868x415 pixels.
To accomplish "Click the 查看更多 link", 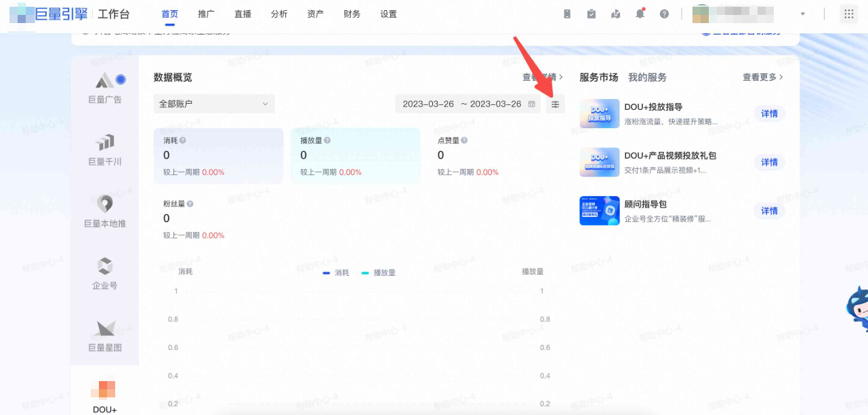I will point(763,77).
